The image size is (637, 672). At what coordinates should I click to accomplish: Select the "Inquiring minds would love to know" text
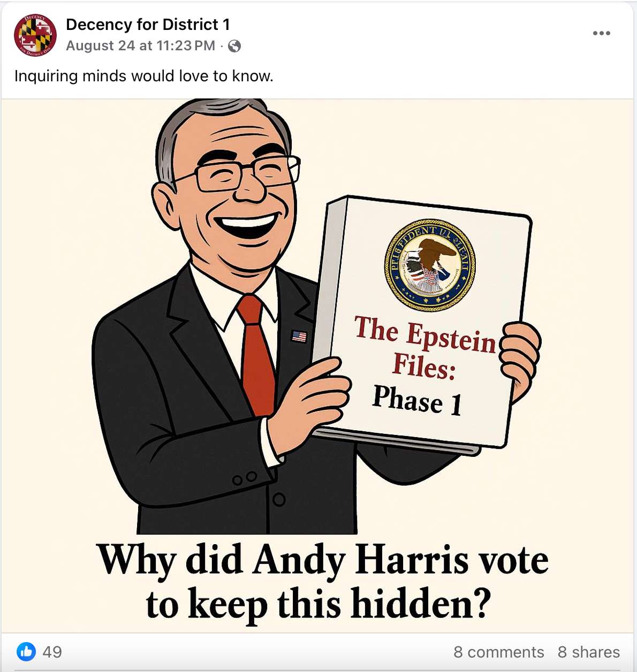(x=144, y=76)
